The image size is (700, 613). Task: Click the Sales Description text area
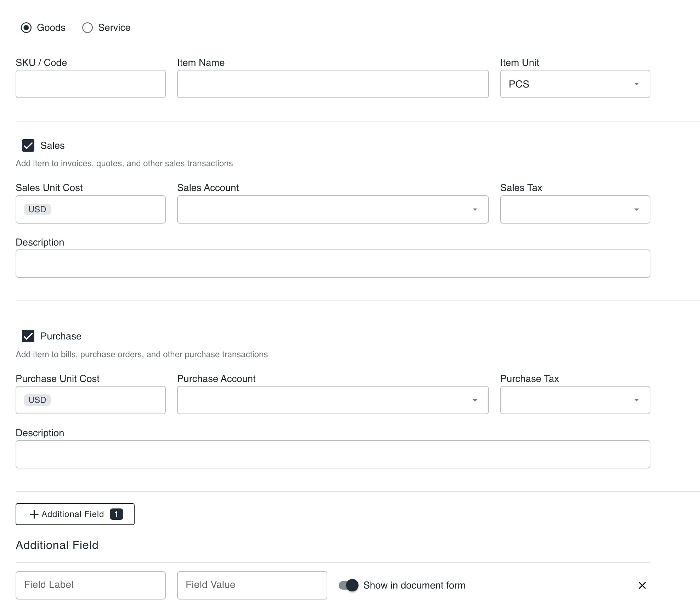333,263
